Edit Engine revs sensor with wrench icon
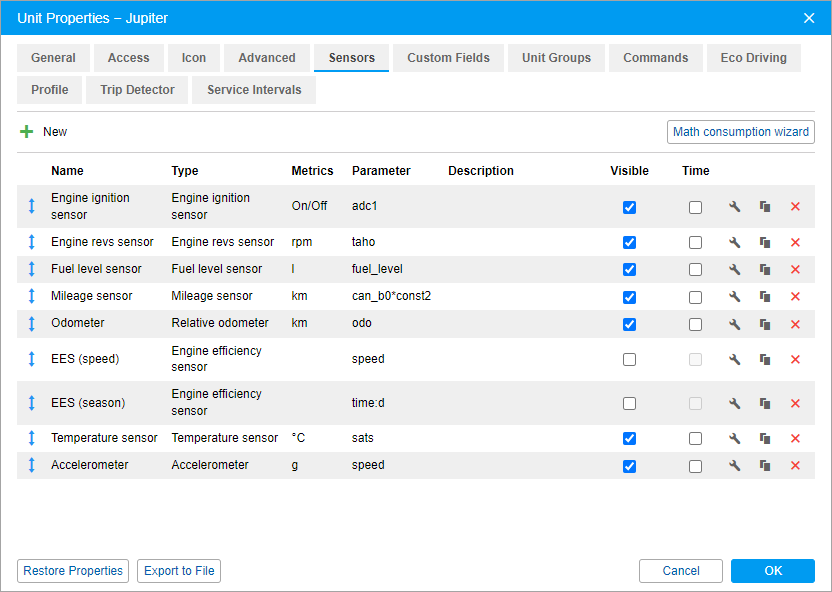This screenshot has width=832, height=592. (x=734, y=242)
